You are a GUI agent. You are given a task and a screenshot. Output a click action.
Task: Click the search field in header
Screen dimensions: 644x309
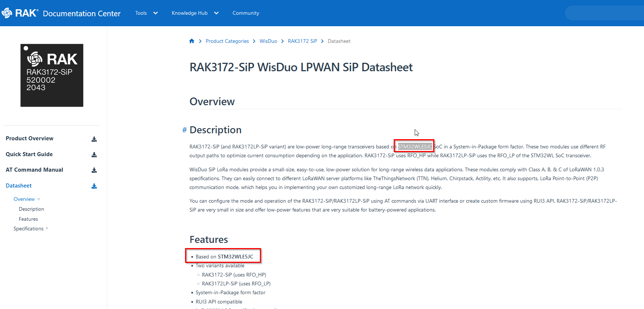605,13
